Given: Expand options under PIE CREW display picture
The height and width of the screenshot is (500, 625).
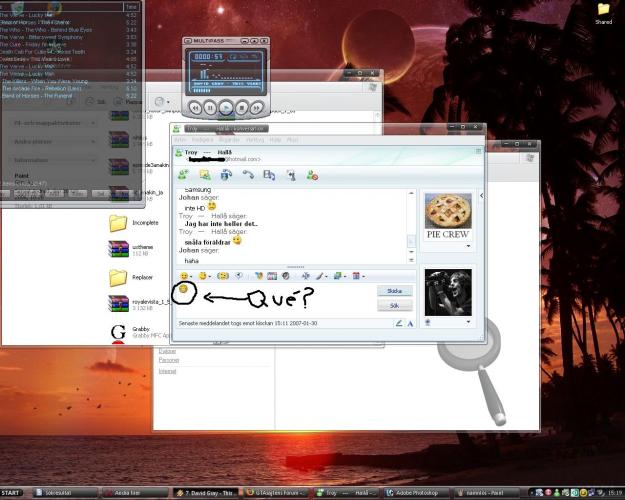Looking at the screenshot, I should pos(468,246).
